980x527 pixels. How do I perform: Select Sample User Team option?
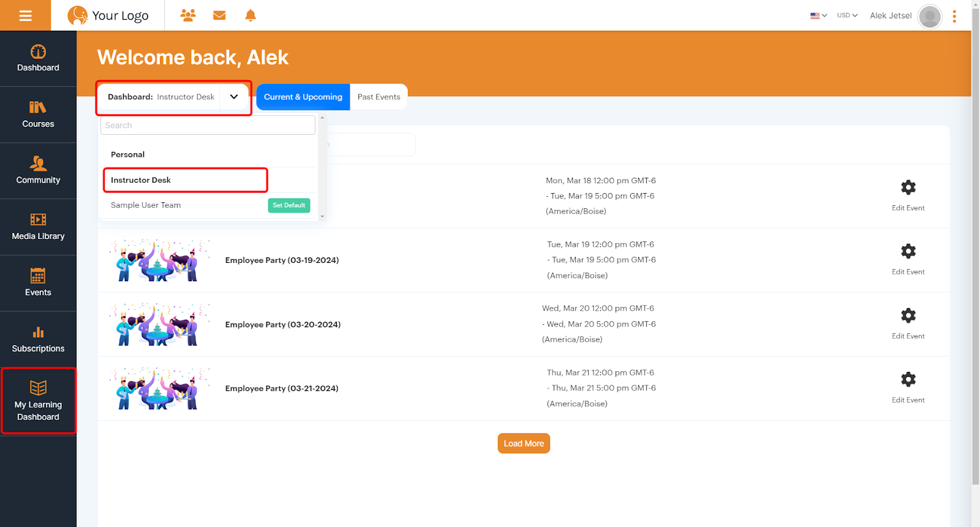(146, 205)
